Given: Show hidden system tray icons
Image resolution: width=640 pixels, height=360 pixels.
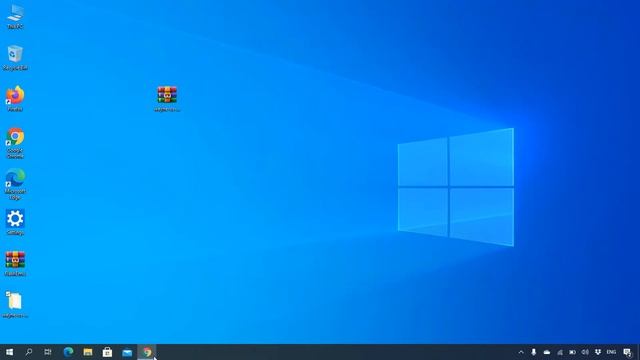Looking at the screenshot, I should tap(521, 352).
